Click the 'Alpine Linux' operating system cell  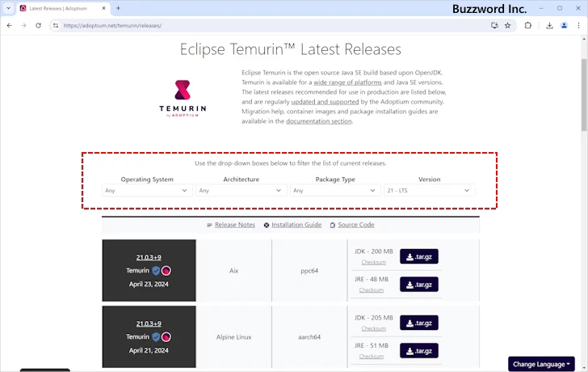click(x=233, y=337)
